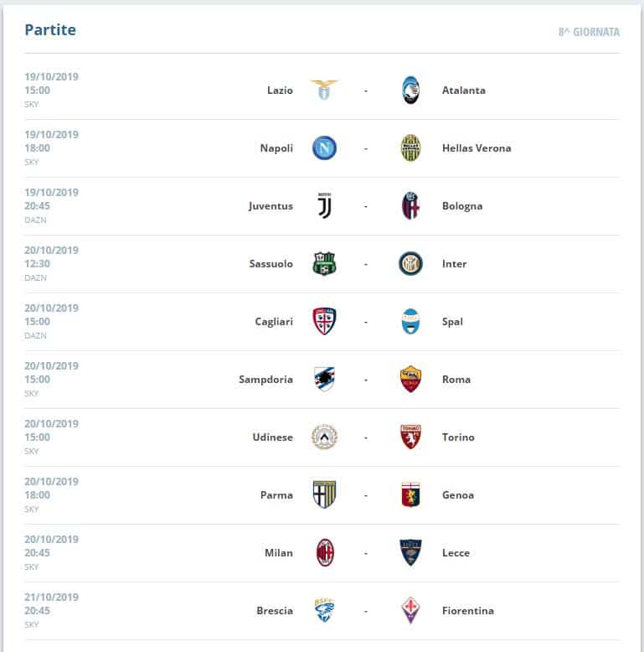Open the Brescia-Fiorentina match date 21/10/2019
Screen dimensions: 644x652
pos(52,598)
